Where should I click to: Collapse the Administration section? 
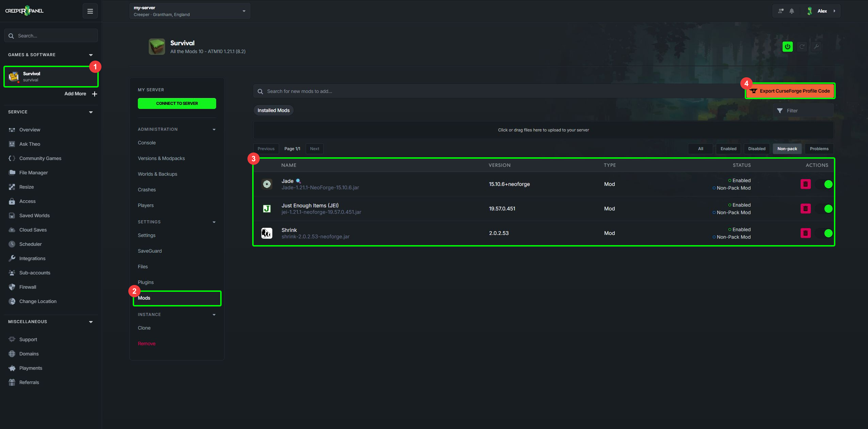[x=214, y=129]
